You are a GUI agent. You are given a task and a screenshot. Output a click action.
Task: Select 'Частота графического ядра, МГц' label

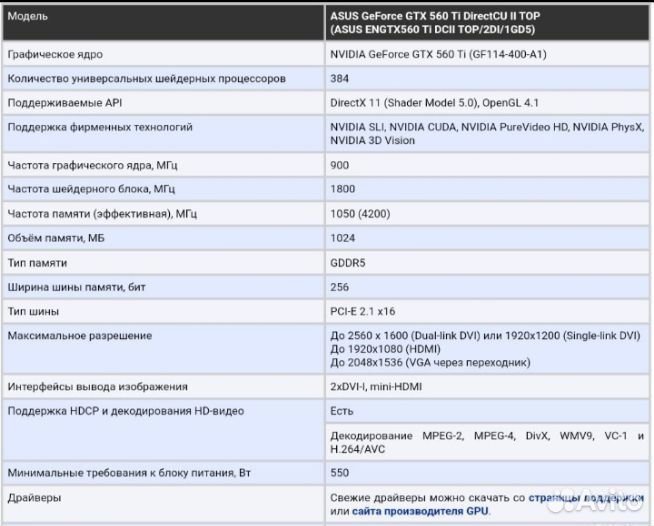click(x=92, y=165)
